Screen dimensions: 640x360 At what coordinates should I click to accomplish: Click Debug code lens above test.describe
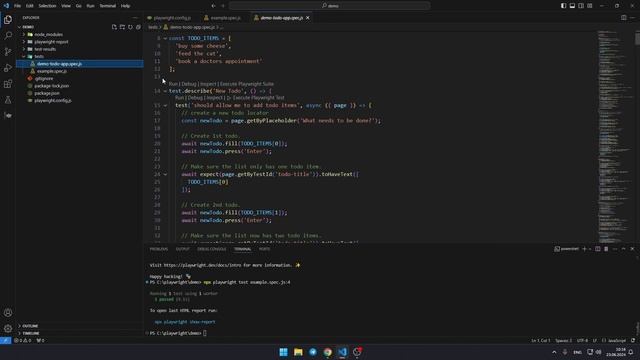click(x=189, y=84)
